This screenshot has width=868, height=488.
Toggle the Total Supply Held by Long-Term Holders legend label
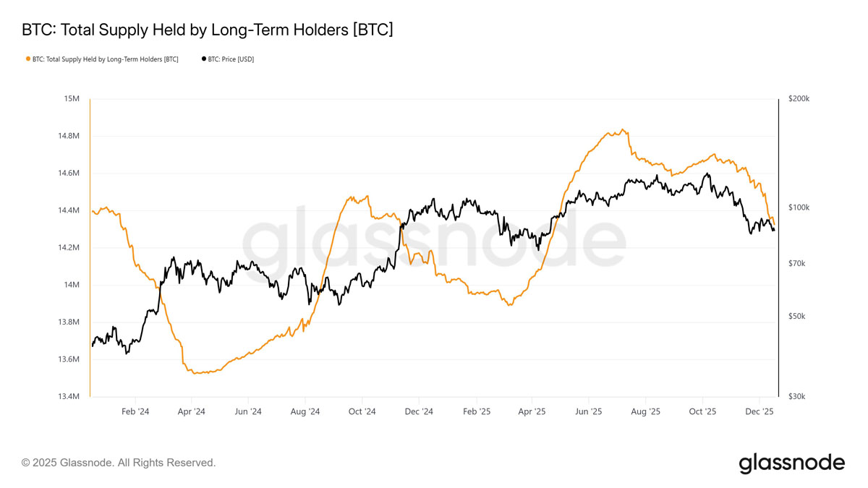tap(105, 59)
